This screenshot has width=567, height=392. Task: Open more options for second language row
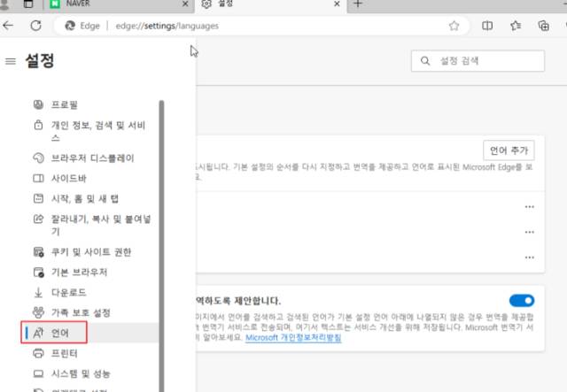[530, 232]
